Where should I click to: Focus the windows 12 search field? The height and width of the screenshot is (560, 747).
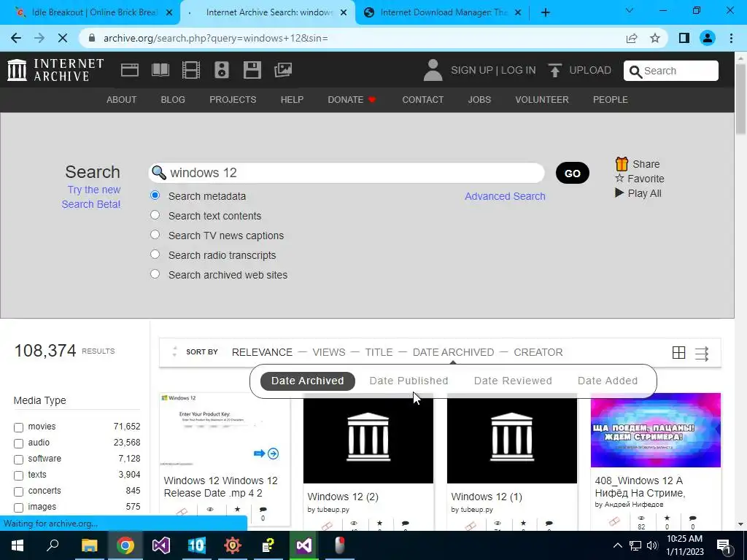[x=347, y=173]
